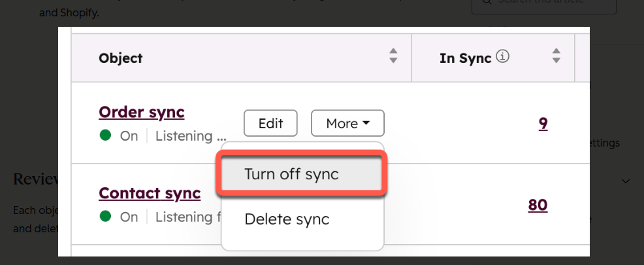The width and height of the screenshot is (644, 265).
Task: Click the Edit button
Action: click(x=270, y=123)
